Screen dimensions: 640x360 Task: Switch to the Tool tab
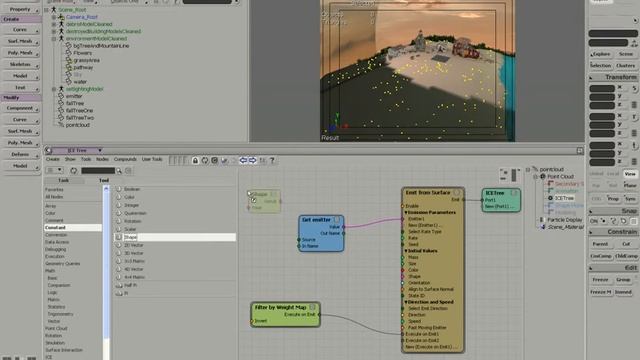coord(104,180)
